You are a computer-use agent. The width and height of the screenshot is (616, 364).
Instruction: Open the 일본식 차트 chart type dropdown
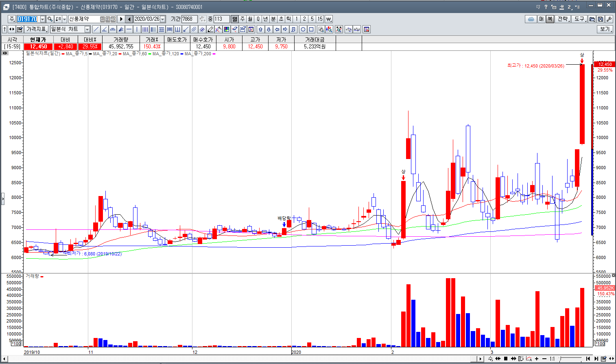click(87, 29)
